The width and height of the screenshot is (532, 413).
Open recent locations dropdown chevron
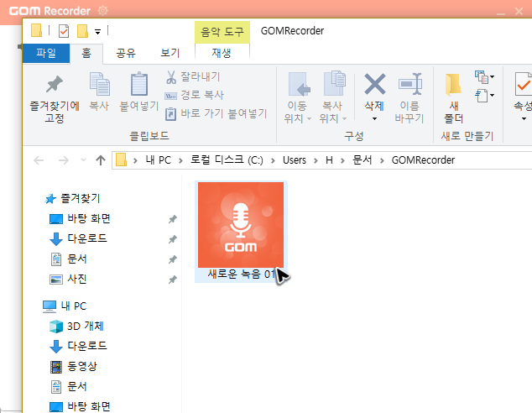click(83, 160)
